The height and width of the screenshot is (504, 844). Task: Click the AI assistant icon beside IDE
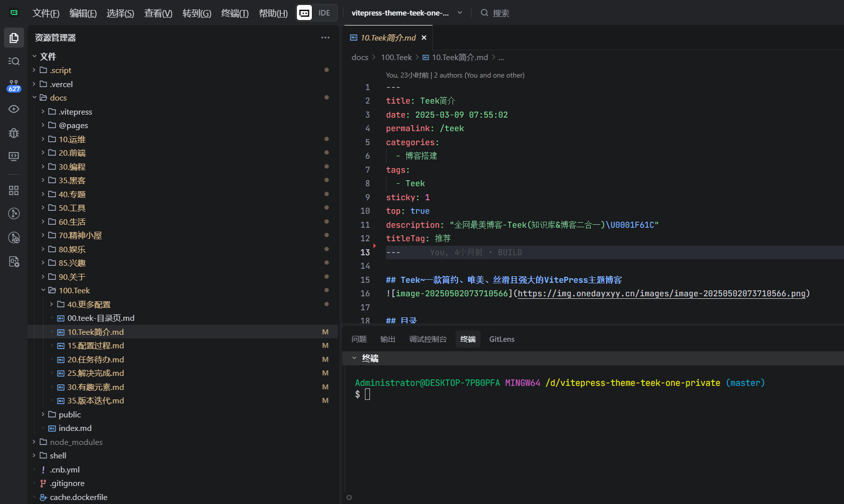[x=304, y=13]
